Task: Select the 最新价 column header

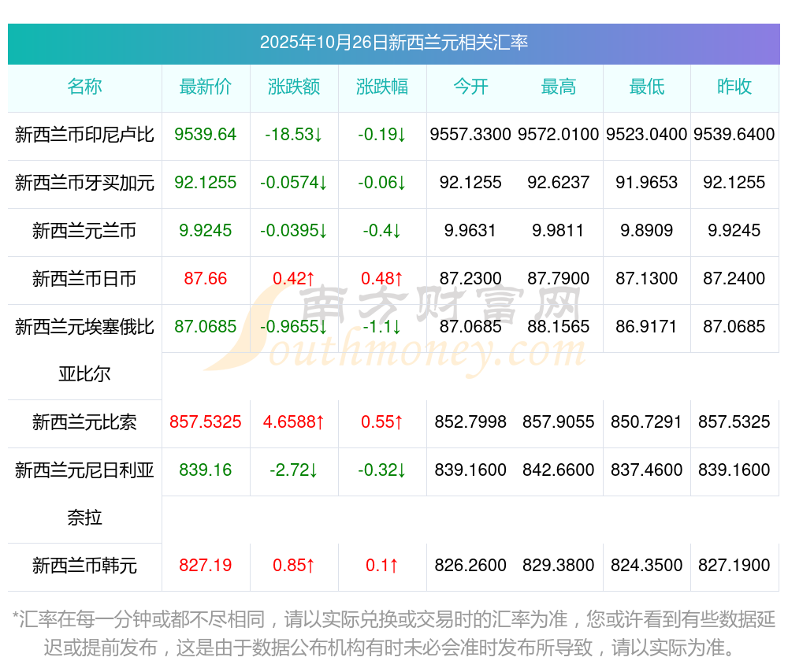Action: (x=206, y=87)
